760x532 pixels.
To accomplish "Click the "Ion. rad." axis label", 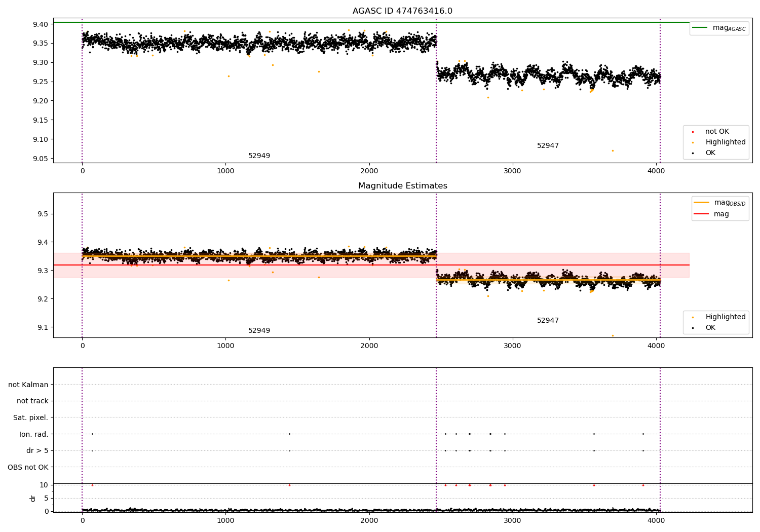I will (x=34, y=434).
